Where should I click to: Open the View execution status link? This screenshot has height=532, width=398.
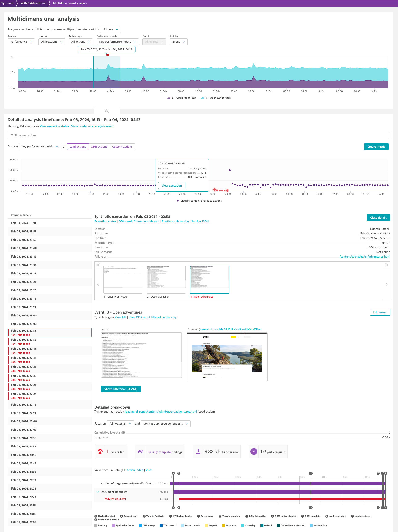click(x=54, y=126)
